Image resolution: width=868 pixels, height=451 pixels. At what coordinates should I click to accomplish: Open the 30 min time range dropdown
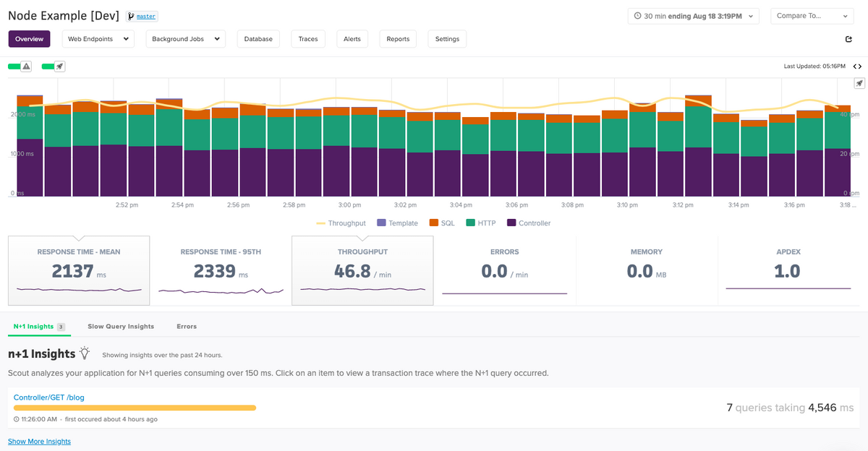(x=692, y=14)
